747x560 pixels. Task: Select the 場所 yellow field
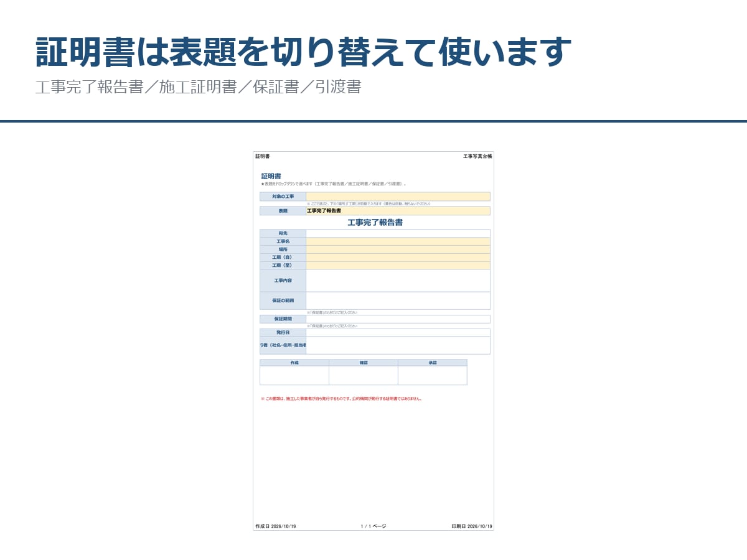[x=398, y=250]
